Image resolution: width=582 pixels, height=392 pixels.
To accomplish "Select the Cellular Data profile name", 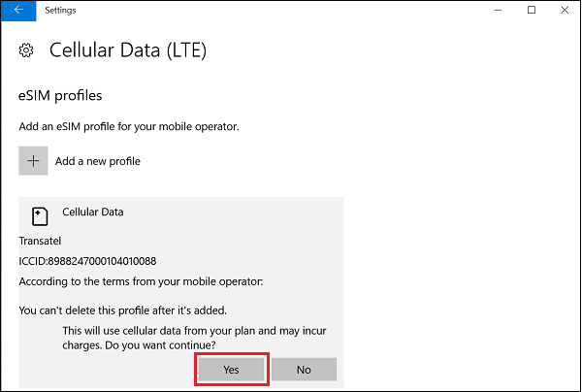I will (x=93, y=212).
